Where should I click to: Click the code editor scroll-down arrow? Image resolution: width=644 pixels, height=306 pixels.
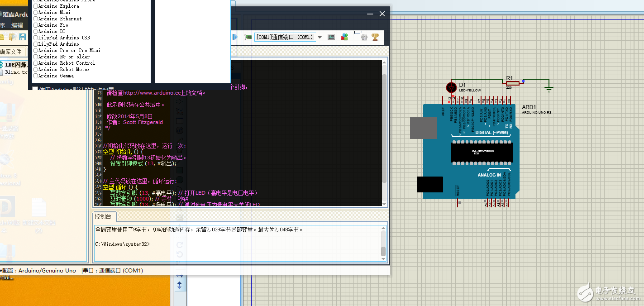point(384,203)
